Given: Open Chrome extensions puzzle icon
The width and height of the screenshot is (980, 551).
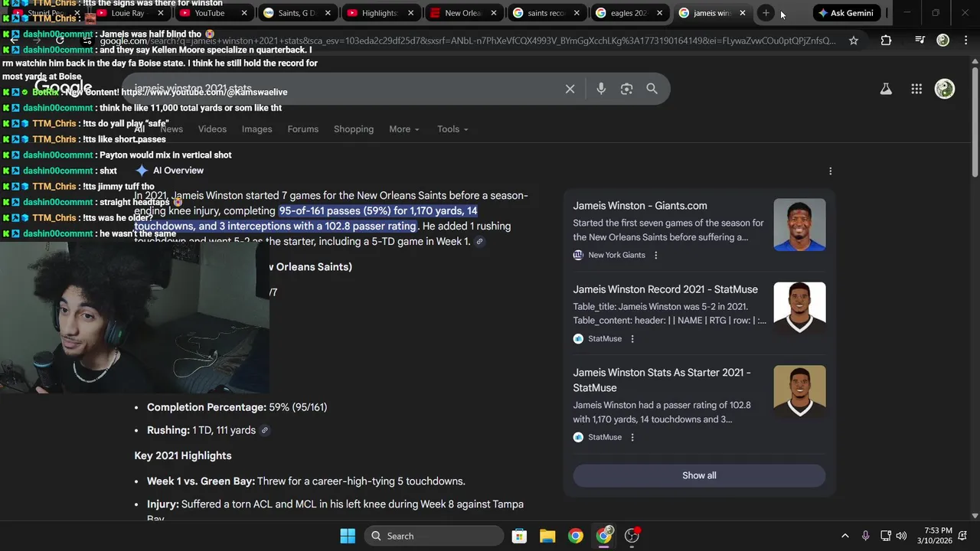Looking at the screenshot, I should 886,41.
